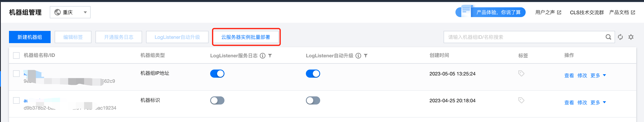644x122 pixels.
Task: Click info icon beside LogListener自动升级
Action: tap(358, 56)
